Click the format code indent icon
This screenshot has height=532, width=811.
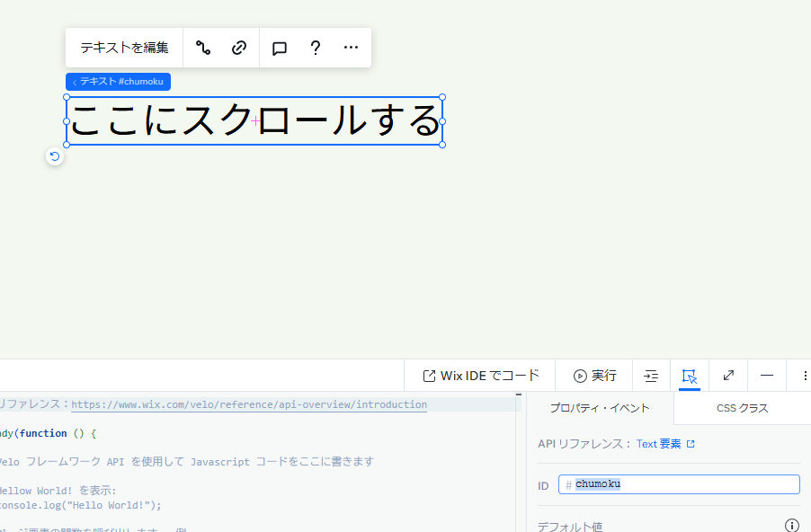tap(651, 376)
